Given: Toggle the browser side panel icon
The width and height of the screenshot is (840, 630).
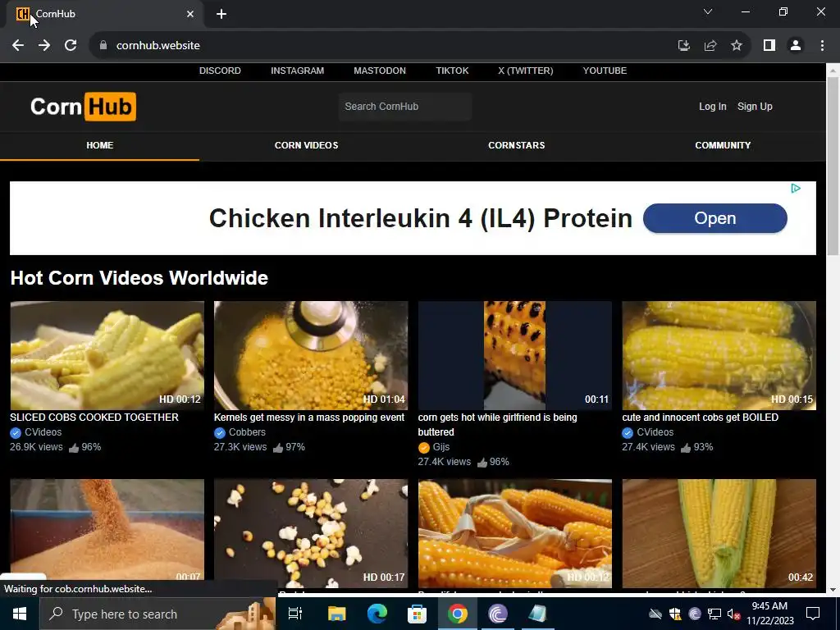Looking at the screenshot, I should pos(769,46).
